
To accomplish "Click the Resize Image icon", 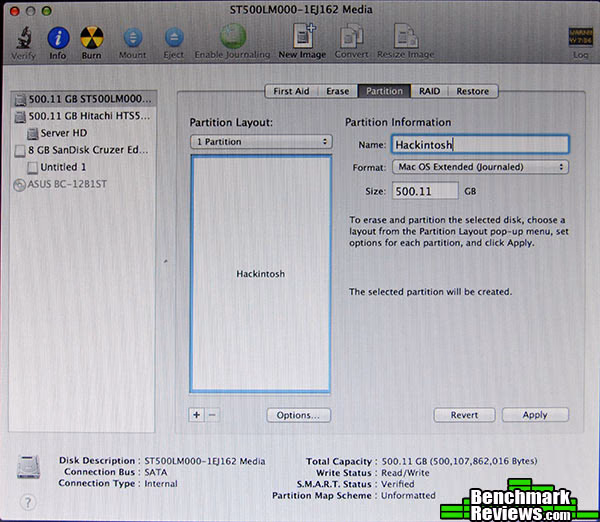I will pos(406,37).
